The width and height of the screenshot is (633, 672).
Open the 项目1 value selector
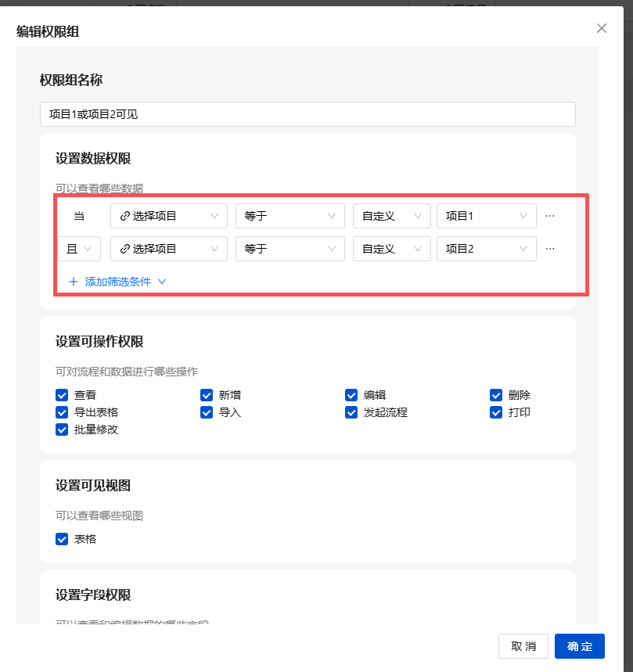tap(486, 216)
